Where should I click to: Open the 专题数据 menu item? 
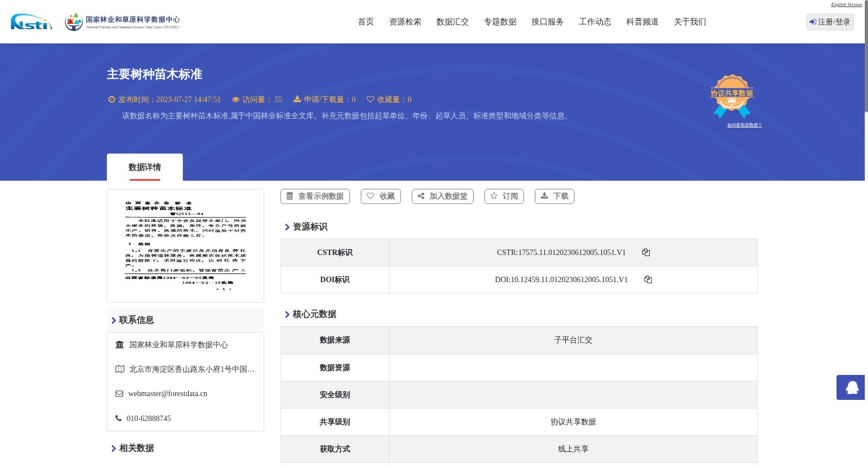(500, 22)
